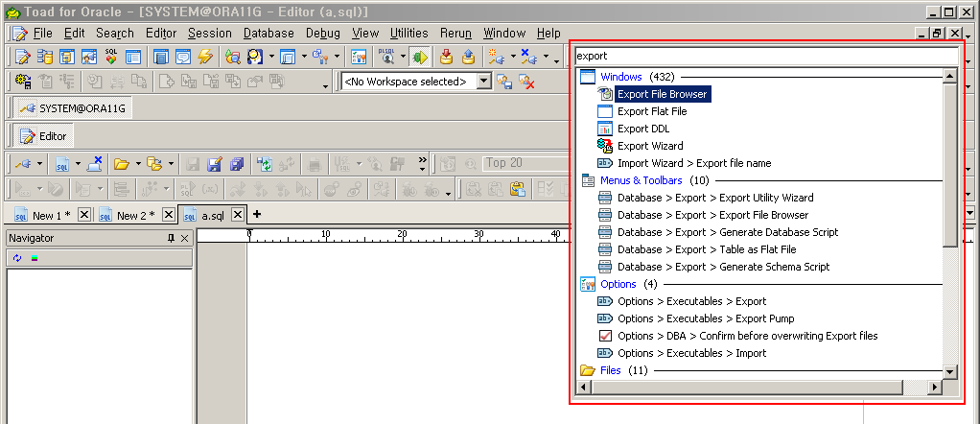
Task: Click the open file folder icon
Action: (x=122, y=164)
